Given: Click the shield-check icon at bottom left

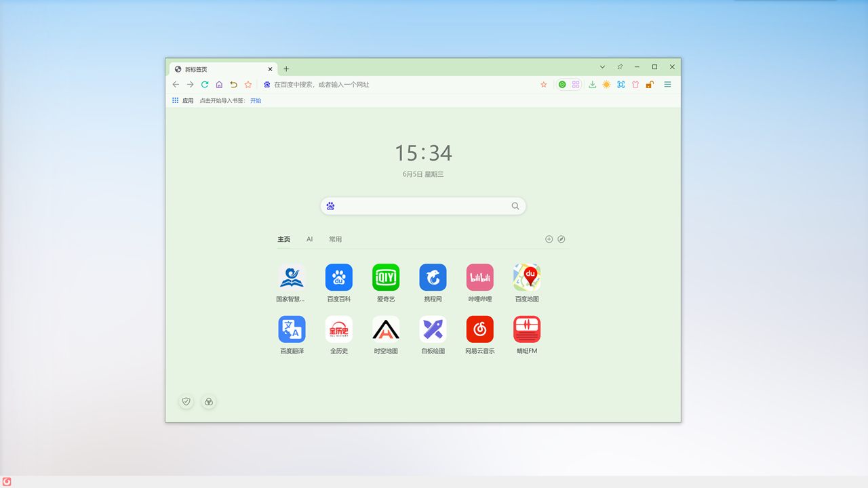Looking at the screenshot, I should tap(186, 401).
